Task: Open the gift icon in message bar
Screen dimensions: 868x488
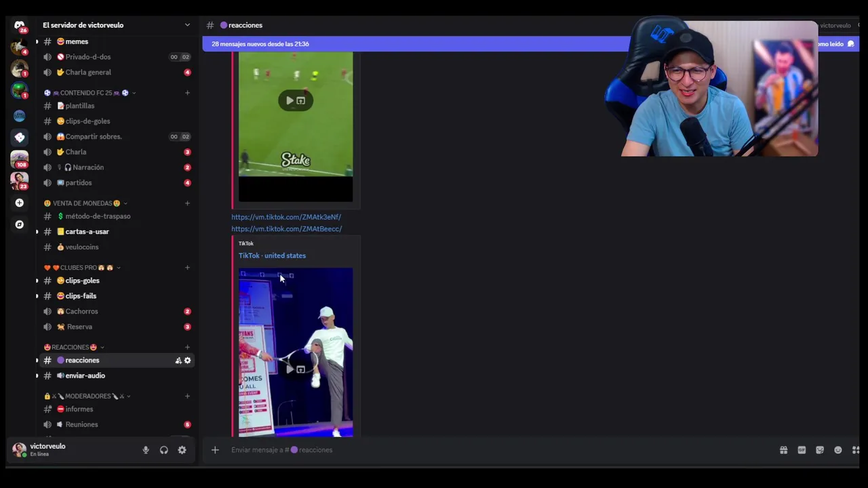Action: click(783, 450)
